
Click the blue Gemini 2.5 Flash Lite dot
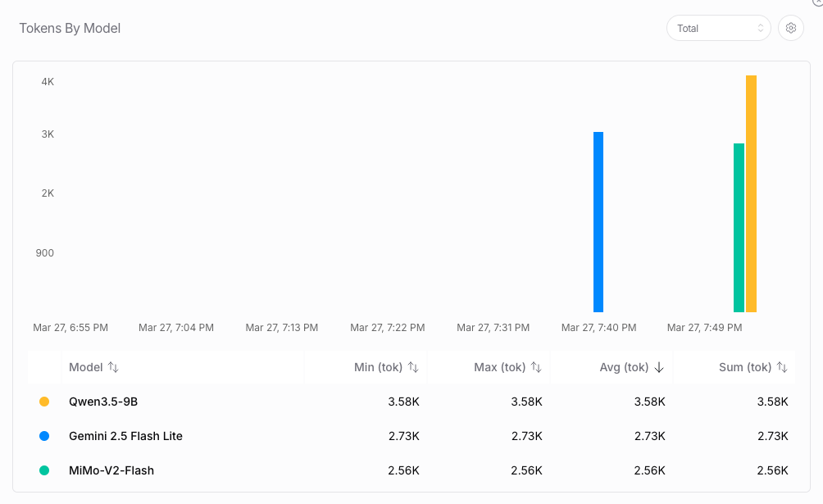[x=44, y=436]
